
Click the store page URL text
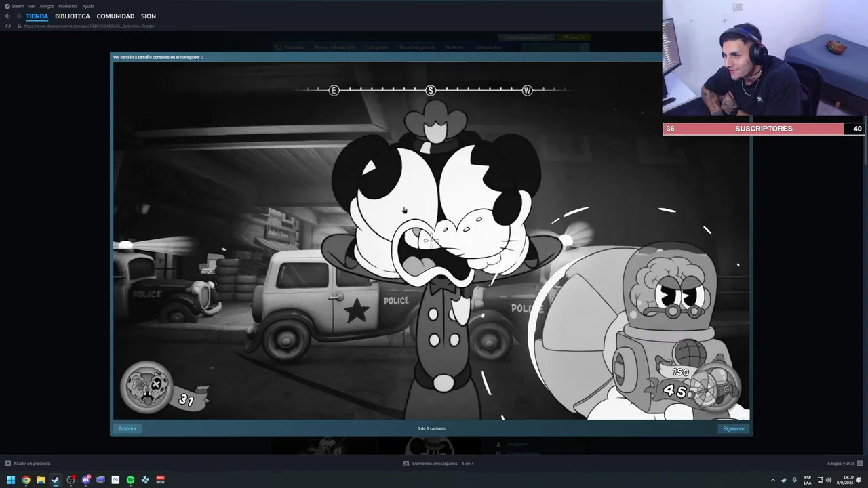tap(90, 26)
